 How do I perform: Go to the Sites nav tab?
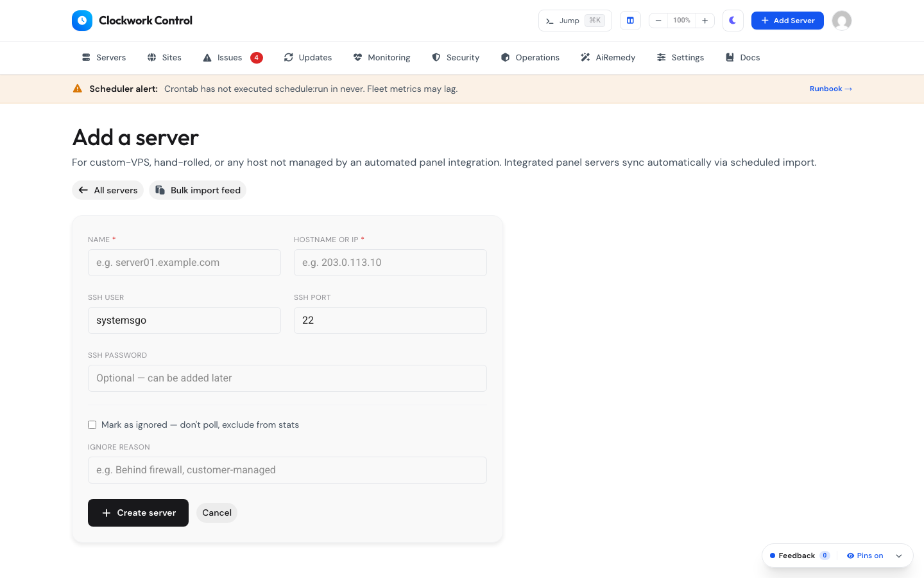[164, 58]
